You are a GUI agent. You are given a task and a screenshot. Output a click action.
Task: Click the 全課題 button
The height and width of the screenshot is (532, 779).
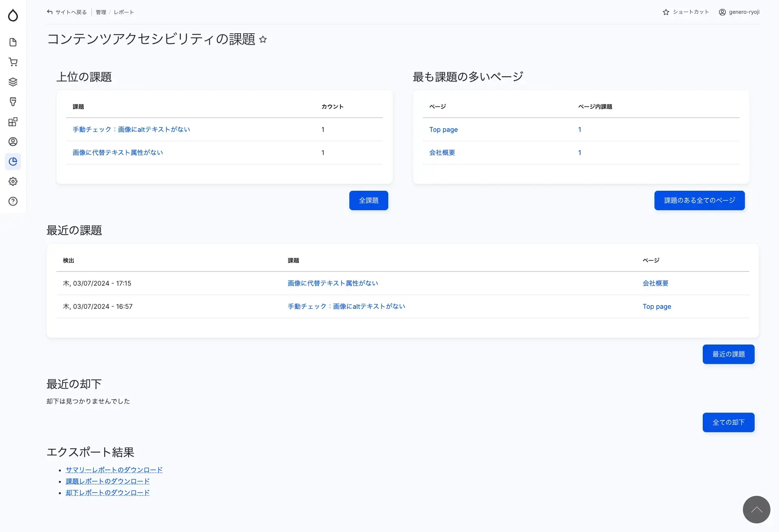click(368, 200)
